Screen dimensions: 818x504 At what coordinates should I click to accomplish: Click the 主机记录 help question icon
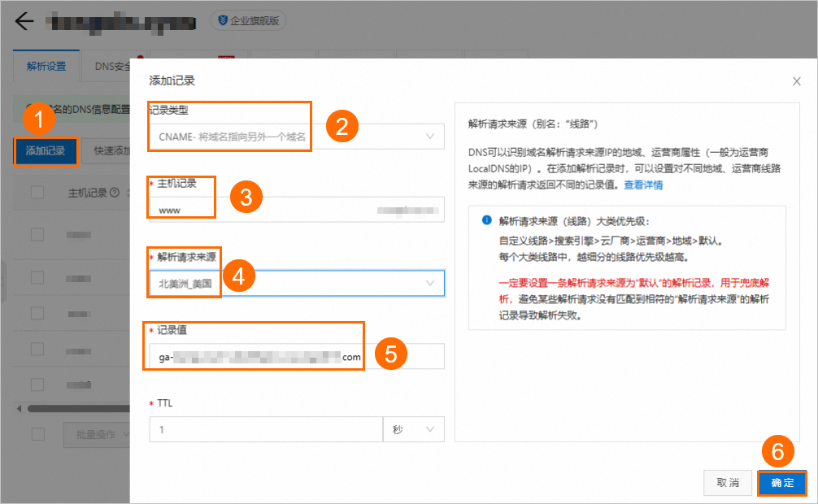coord(115,193)
